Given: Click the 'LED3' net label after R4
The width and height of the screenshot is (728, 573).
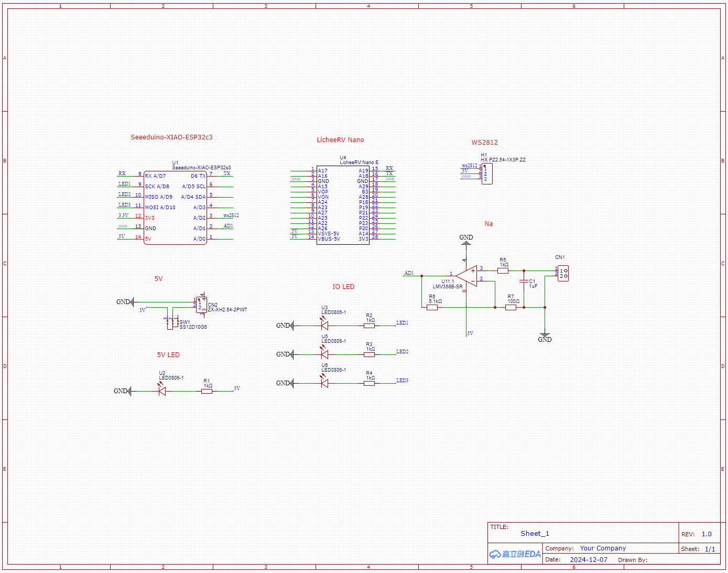Looking at the screenshot, I should (402, 381).
